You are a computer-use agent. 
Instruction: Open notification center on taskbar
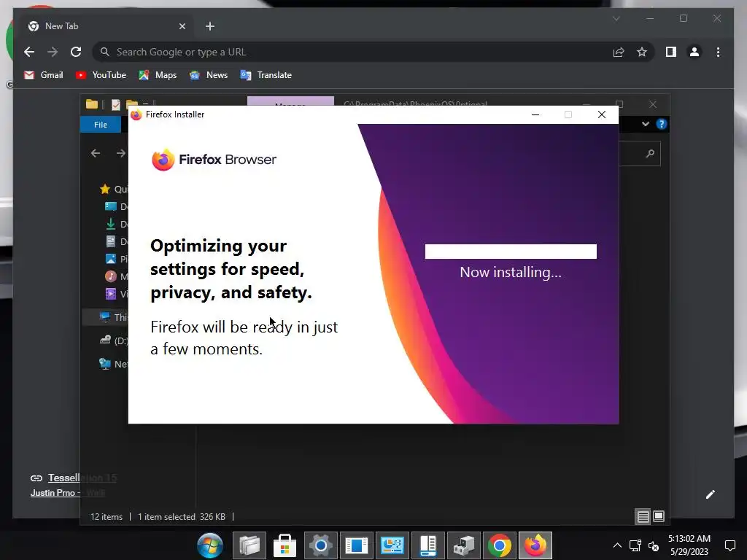pos(729,545)
